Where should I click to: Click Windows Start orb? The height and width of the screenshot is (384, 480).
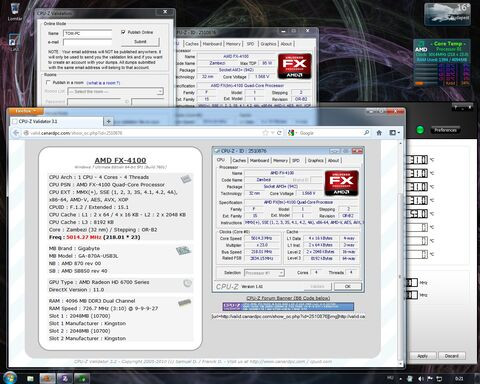10,378
